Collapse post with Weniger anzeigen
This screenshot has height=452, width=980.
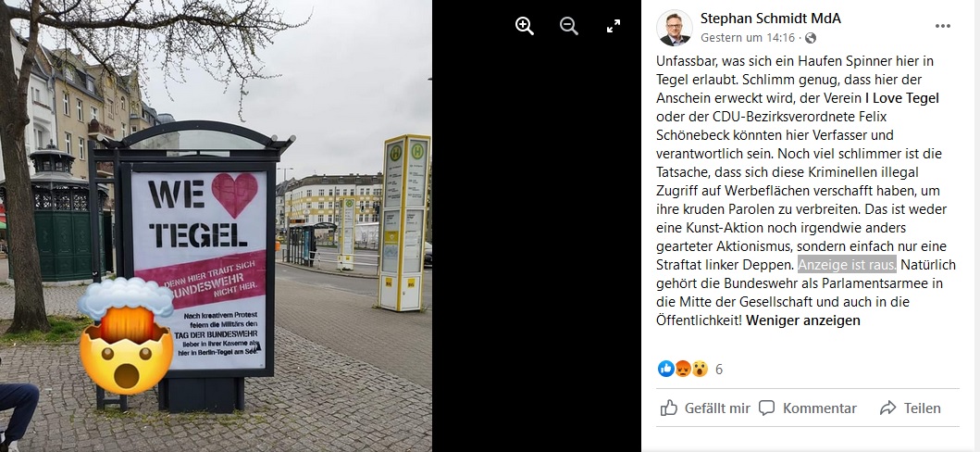[803, 320]
